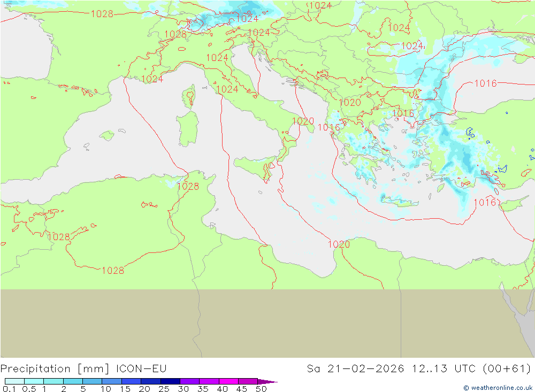The width and height of the screenshot is (535, 392).
Task: Click the 35–40 mm purple legend swatch
Action: click(x=209, y=381)
